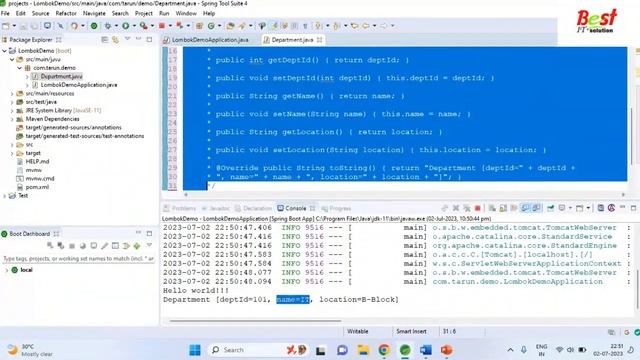Select mvnw.cmd file in Package Explorer
This screenshot has height=360, width=640.
pos(40,178)
